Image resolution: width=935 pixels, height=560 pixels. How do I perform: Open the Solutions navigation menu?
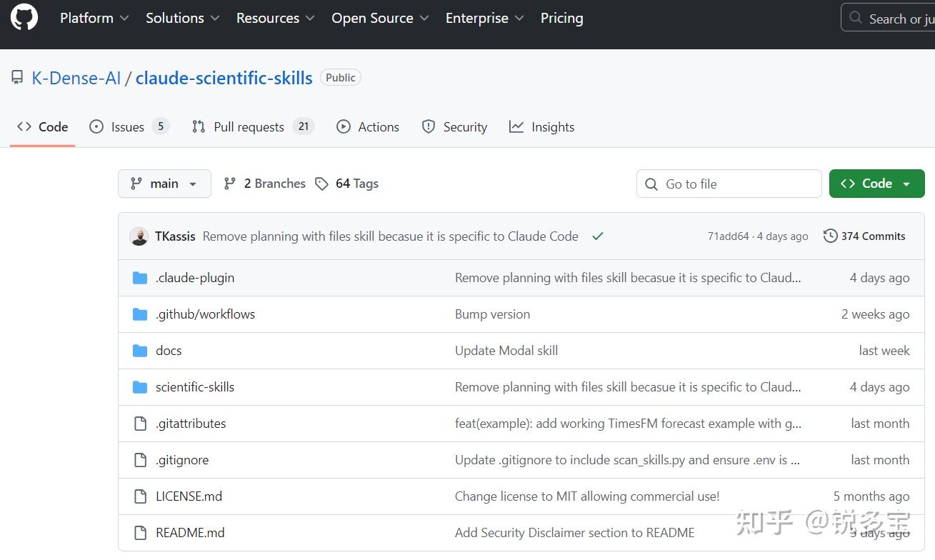183,18
